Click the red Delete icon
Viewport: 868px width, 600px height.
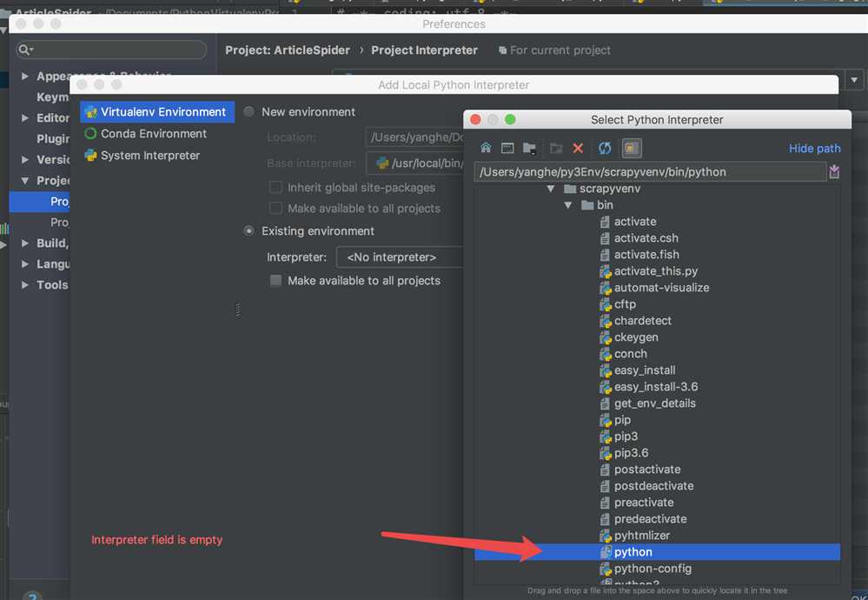coord(578,148)
